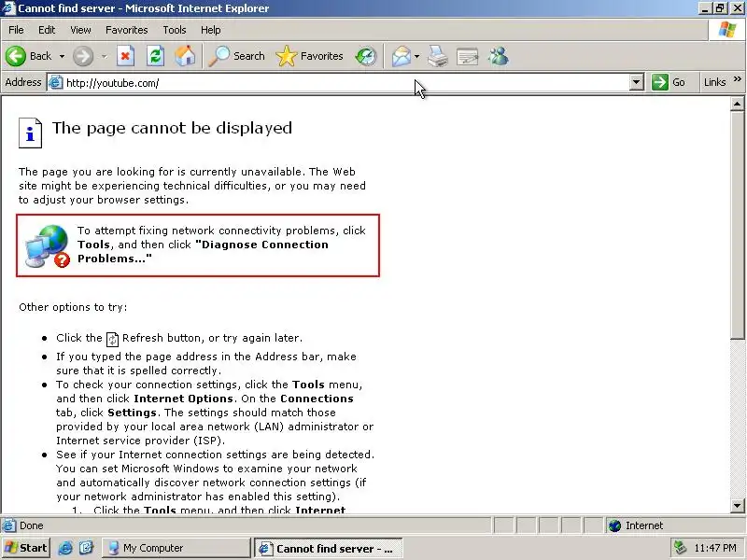Click the page icon in Address bar
Screen dimensions: 747x560
56,82
